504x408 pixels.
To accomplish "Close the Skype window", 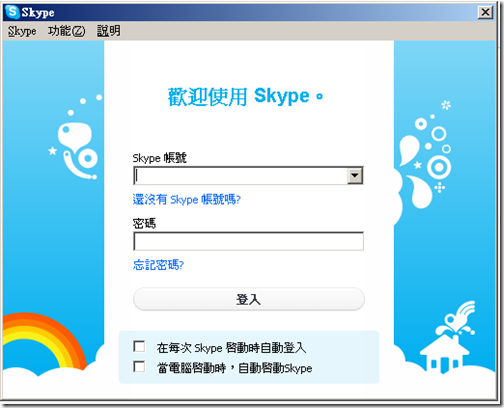I will (x=485, y=12).
